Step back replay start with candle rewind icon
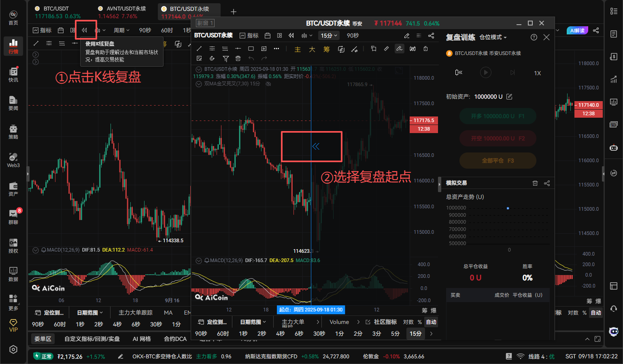Viewport: 623px width, 364px height. click(x=459, y=73)
